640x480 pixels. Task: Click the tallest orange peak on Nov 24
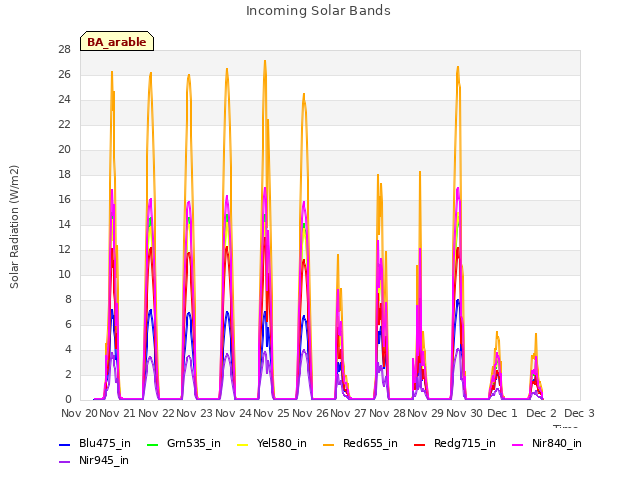pyautogui.click(x=265, y=61)
